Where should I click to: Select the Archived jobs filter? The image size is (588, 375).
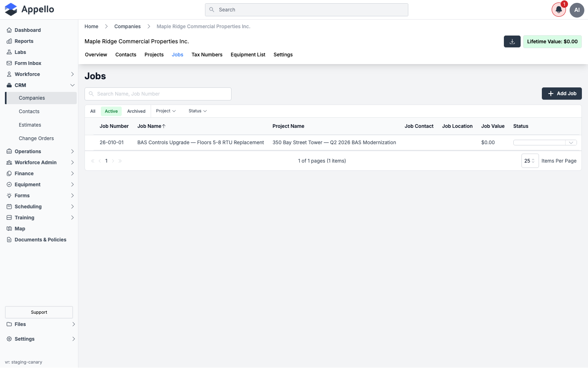point(136,111)
